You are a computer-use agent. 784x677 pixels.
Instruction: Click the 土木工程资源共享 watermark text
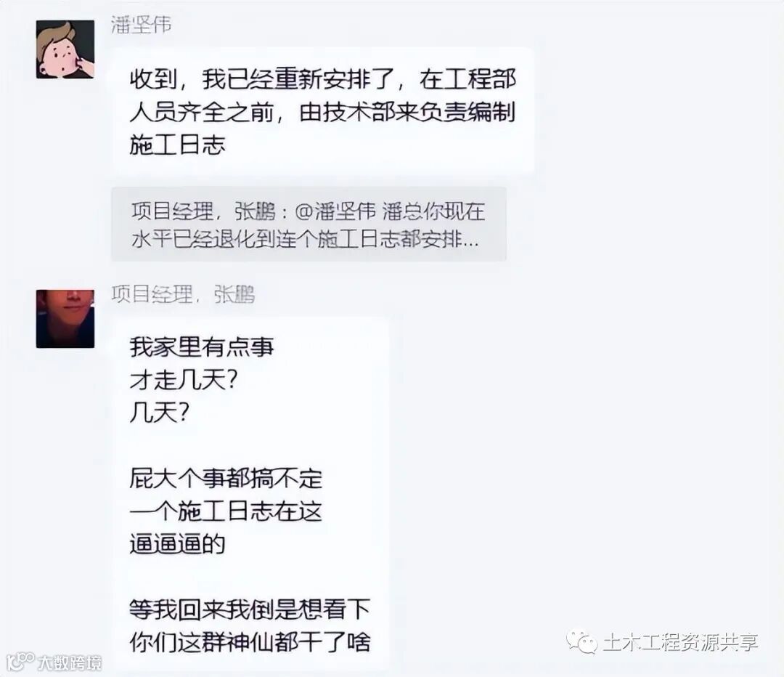coord(680,642)
